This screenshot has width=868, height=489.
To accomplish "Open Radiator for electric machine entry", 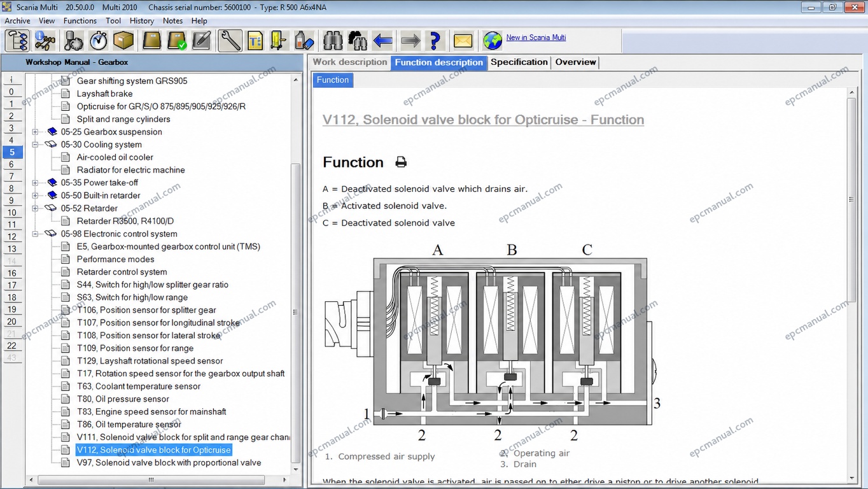I will 130,170.
